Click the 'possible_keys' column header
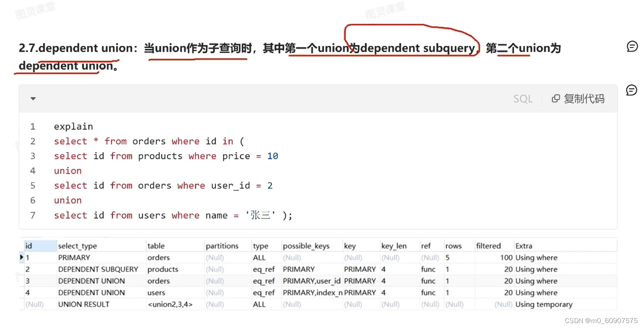 pos(312,246)
